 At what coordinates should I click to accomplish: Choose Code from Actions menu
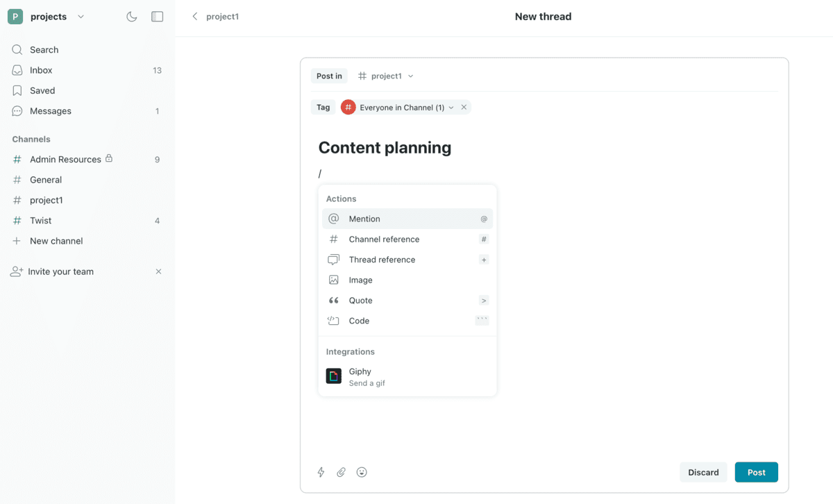(x=407, y=321)
